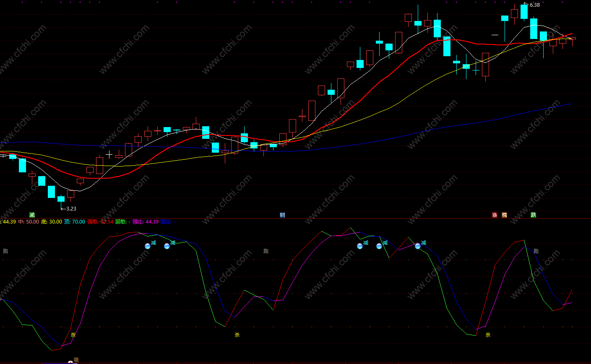The width and height of the screenshot is (591, 364).
Task: Click the blue 财 info marker
Action: coord(283,215)
